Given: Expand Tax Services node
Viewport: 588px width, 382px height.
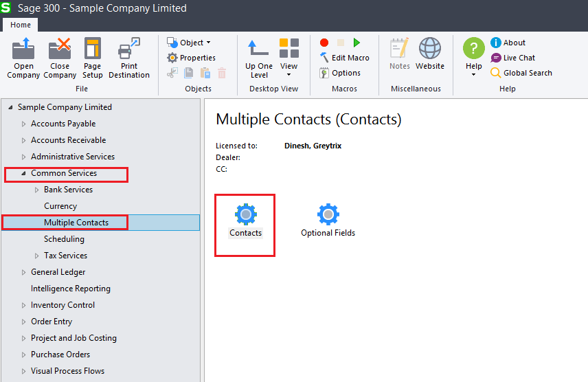Looking at the screenshot, I should point(37,256).
